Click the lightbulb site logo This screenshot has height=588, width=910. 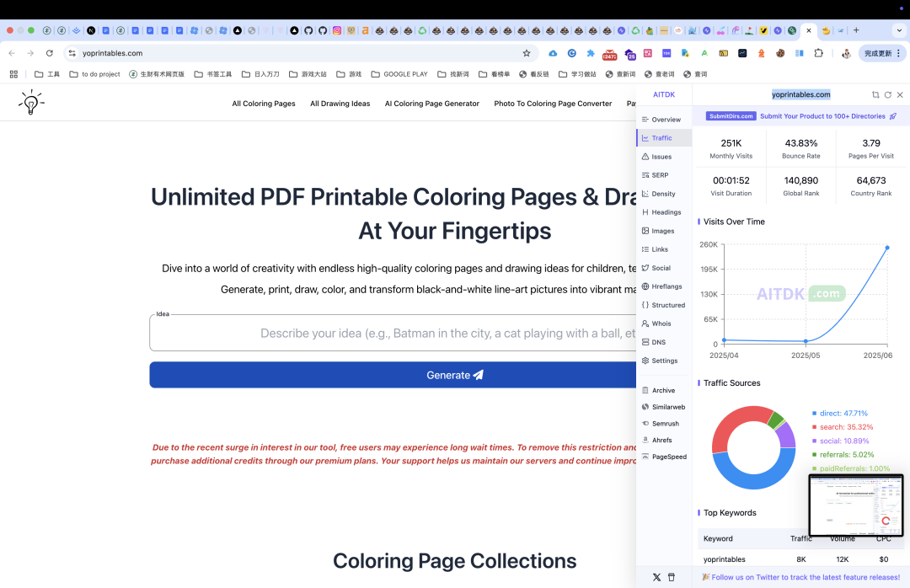tap(31, 102)
